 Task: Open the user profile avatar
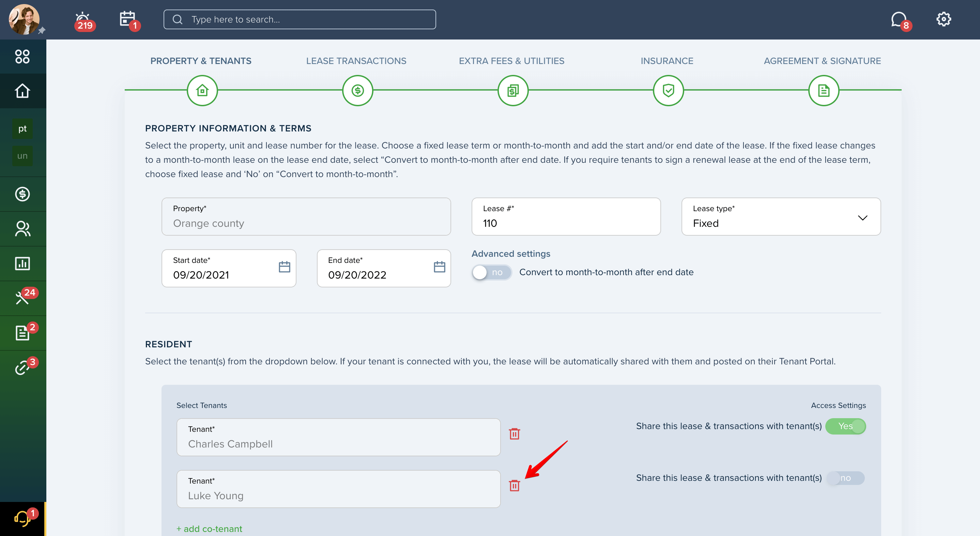[24, 19]
